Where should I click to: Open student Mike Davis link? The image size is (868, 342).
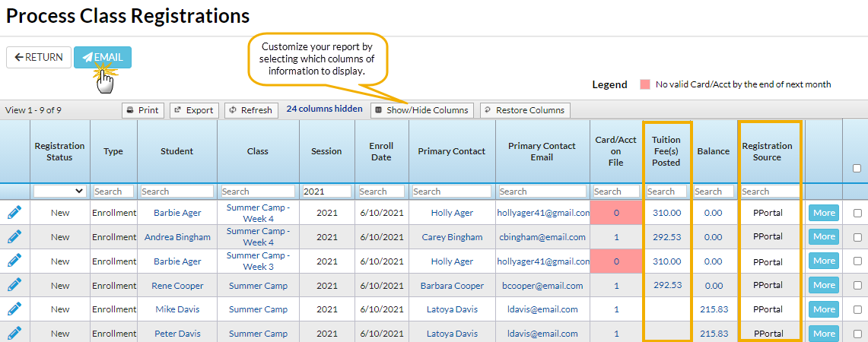click(x=177, y=309)
